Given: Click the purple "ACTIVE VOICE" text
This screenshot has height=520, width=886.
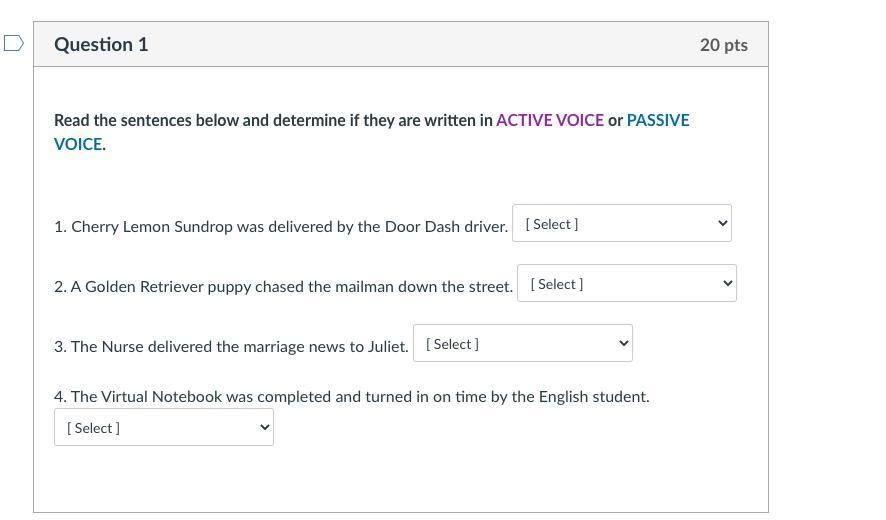Looking at the screenshot, I should coord(549,120).
